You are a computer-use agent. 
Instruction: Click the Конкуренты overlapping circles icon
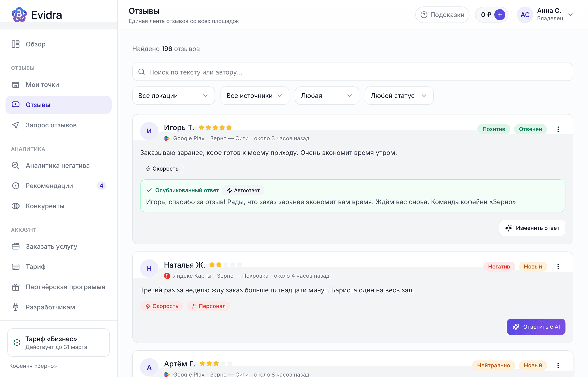[x=16, y=206]
